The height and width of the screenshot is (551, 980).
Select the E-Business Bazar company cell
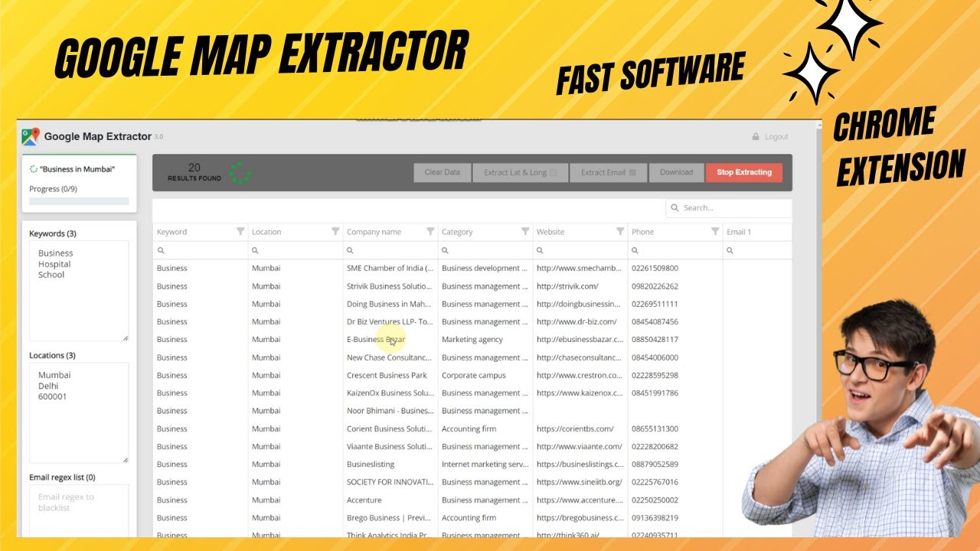[x=390, y=340]
